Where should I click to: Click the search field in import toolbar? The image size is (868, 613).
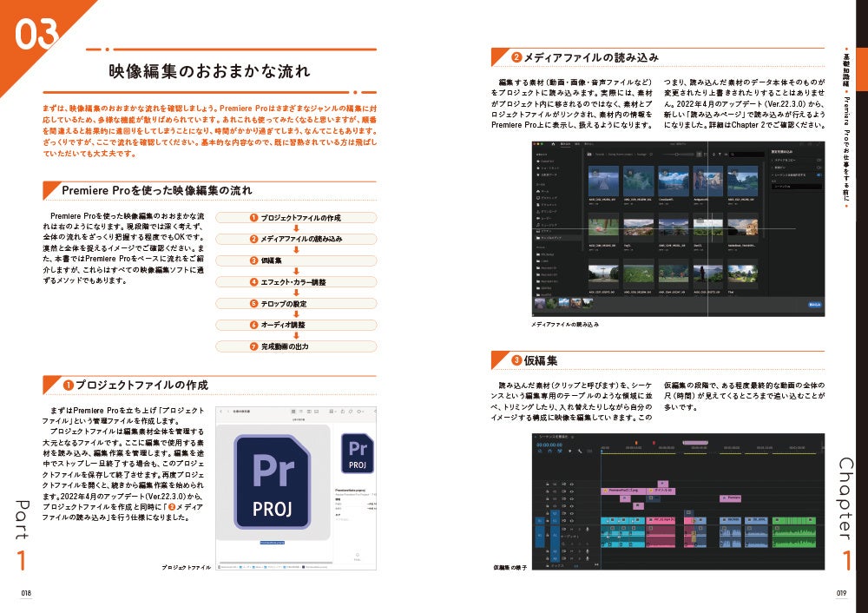coord(747,155)
